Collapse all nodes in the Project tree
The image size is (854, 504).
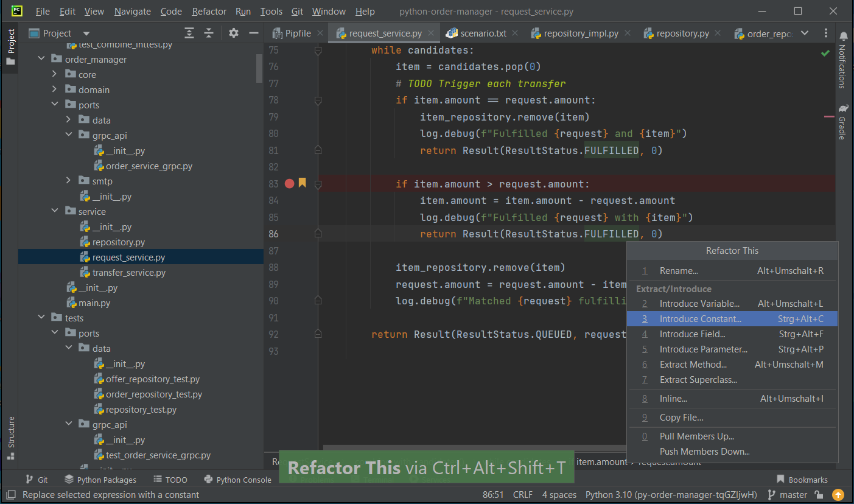pos(207,33)
